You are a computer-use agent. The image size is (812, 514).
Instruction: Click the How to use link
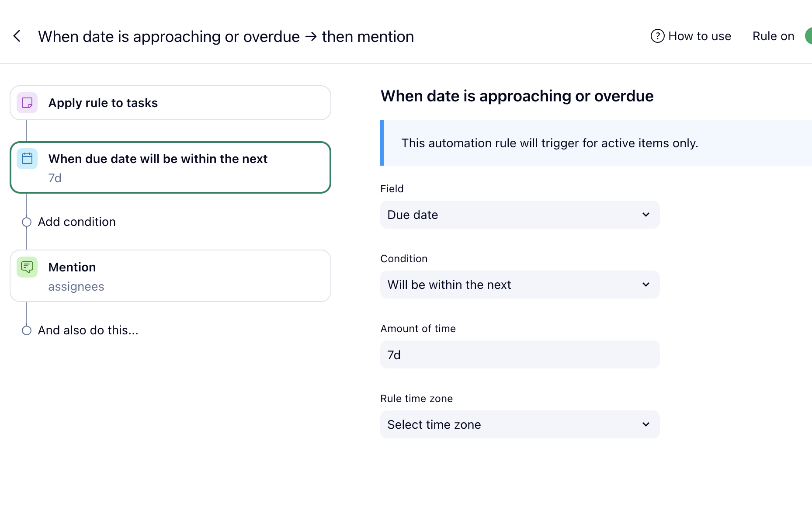coord(699,36)
